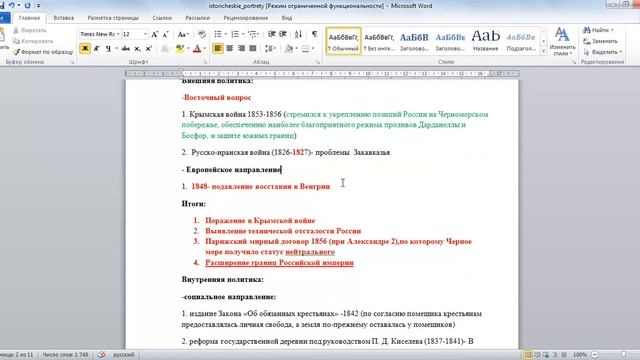This screenshot has height=360, width=640.
Task: Open the borders dropdown arrow
Action: pyautogui.click(x=313, y=49)
